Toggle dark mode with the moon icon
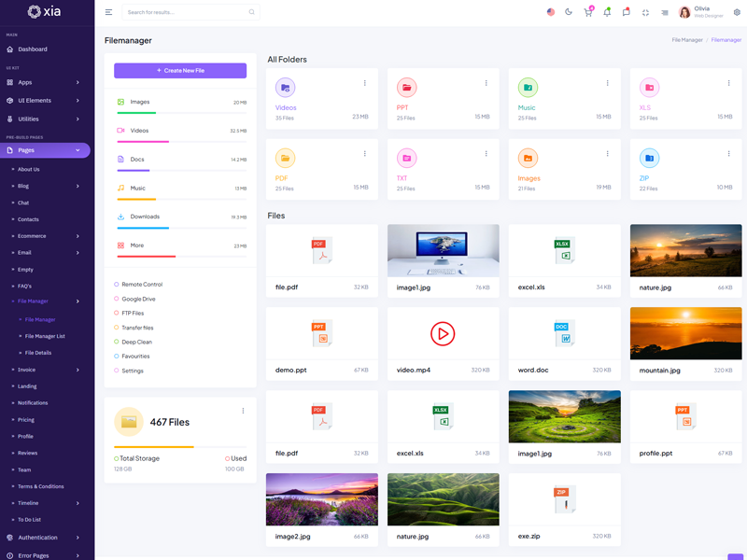 tap(569, 12)
